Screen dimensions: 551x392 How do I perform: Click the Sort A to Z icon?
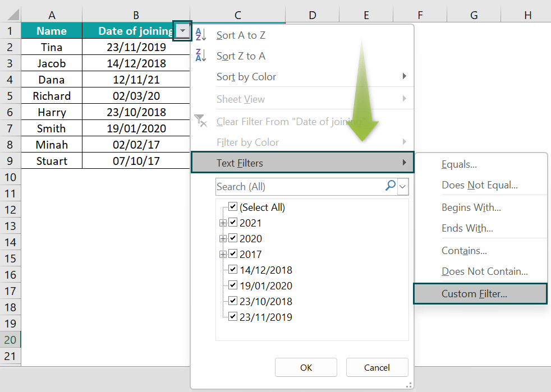pyautogui.click(x=200, y=35)
